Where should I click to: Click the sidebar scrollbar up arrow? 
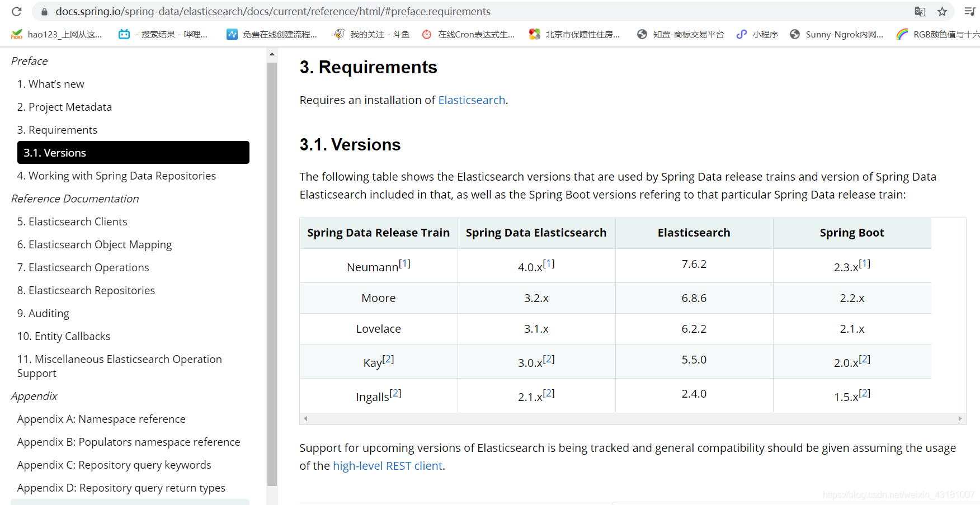272,54
